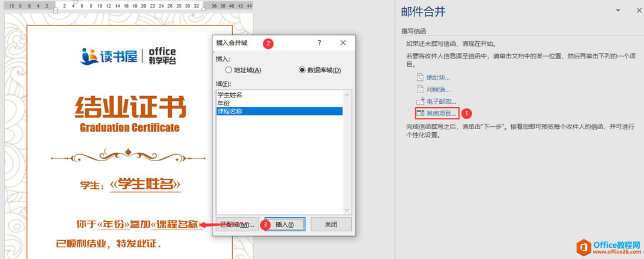Image resolution: width=644 pixels, height=259 pixels.
Task: Click the first-line indent marker on the ruler
Action: (76, 2)
